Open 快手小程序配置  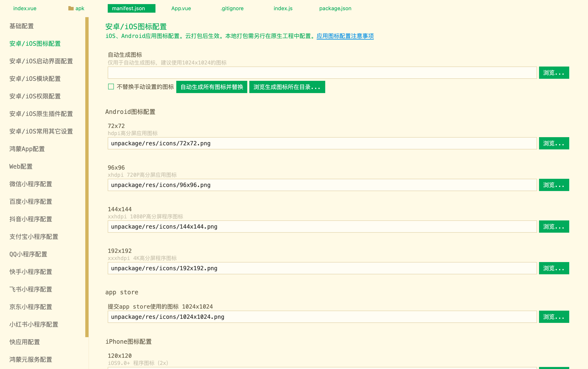(31, 272)
